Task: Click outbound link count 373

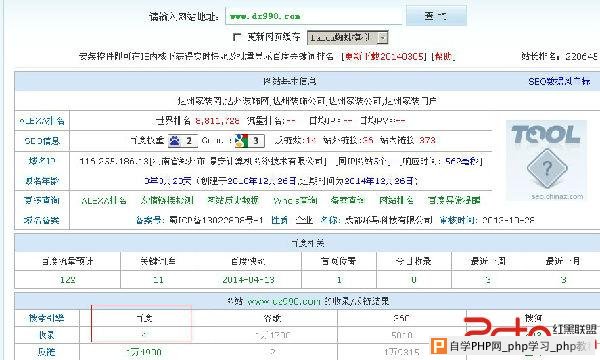Action: point(427,140)
